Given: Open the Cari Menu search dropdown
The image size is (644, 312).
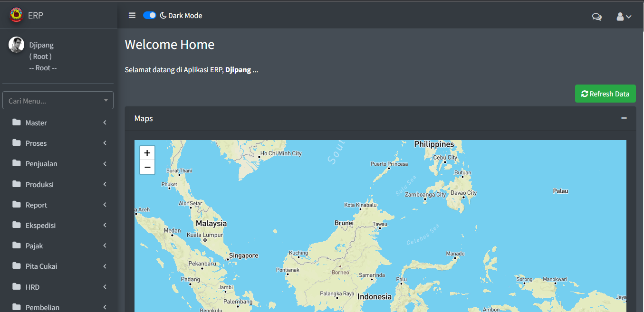Looking at the screenshot, I should (58, 101).
